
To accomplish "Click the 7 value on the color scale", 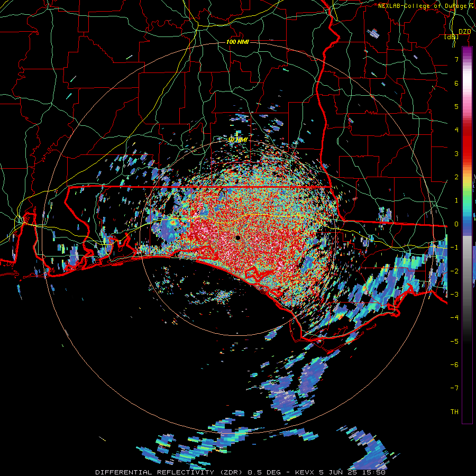I will [x=456, y=59].
